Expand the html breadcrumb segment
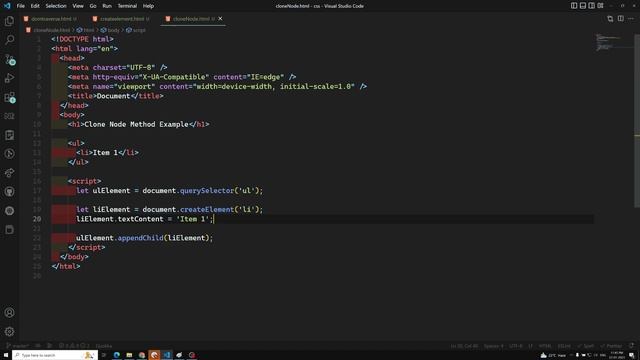Image resolution: width=640 pixels, height=360 pixels. pyautogui.click(x=85, y=30)
